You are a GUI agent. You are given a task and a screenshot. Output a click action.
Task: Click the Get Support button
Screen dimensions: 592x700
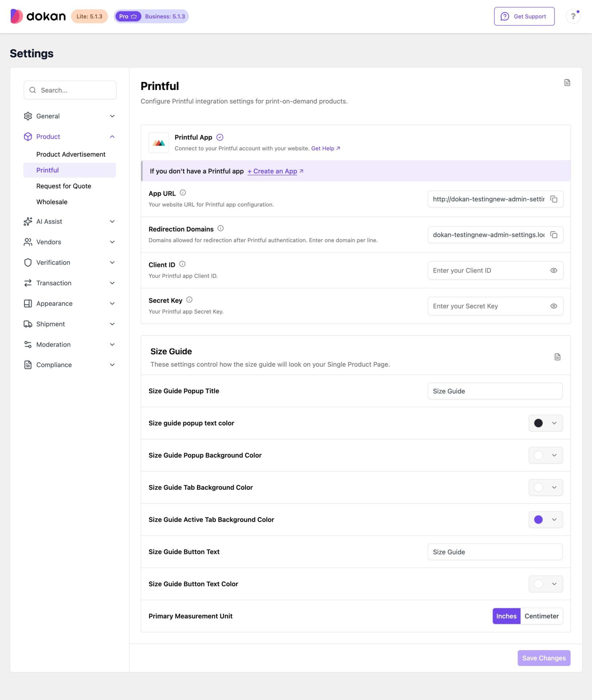(x=524, y=16)
